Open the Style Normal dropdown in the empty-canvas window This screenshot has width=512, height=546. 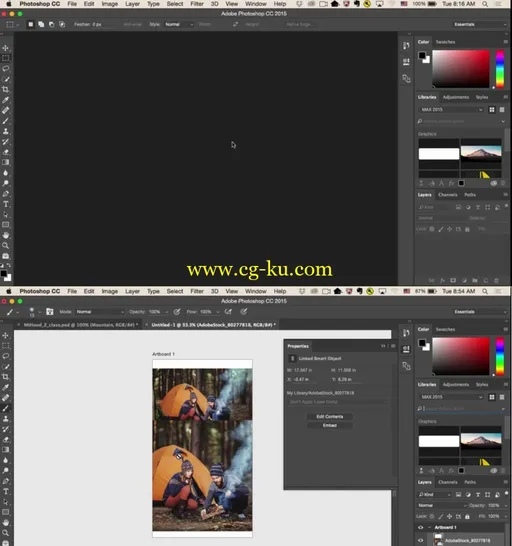tap(179, 24)
